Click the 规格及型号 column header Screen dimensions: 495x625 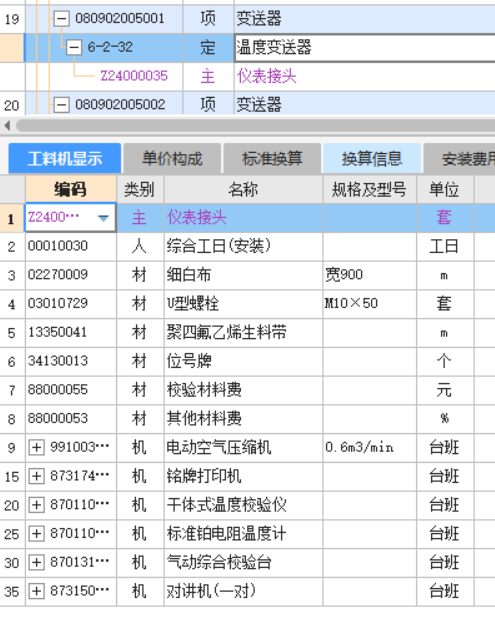[x=369, y=189]
